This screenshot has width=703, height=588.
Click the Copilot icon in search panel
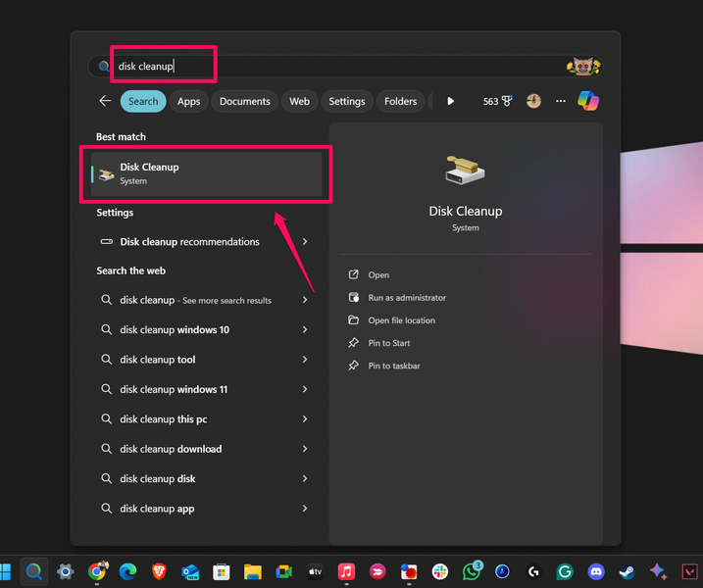[588, 101]
